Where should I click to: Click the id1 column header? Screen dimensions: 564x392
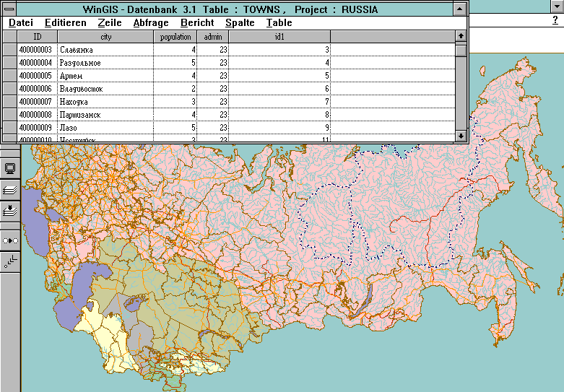[x=279, y=37]
